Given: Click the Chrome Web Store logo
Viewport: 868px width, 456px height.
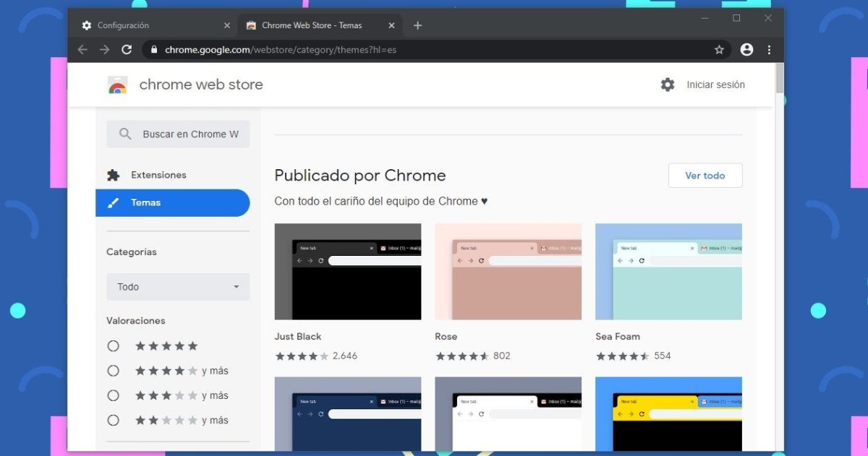Looking at the screenshot, I should [x=118, y=85].
